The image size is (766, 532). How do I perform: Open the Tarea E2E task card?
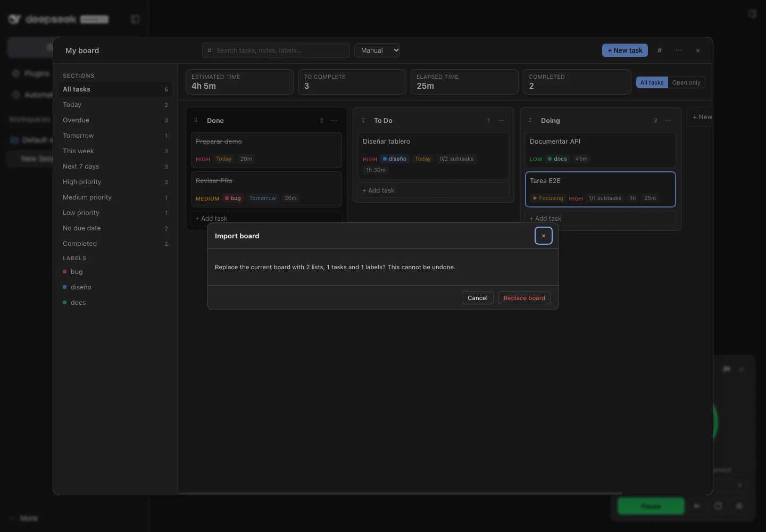[600, 189]
